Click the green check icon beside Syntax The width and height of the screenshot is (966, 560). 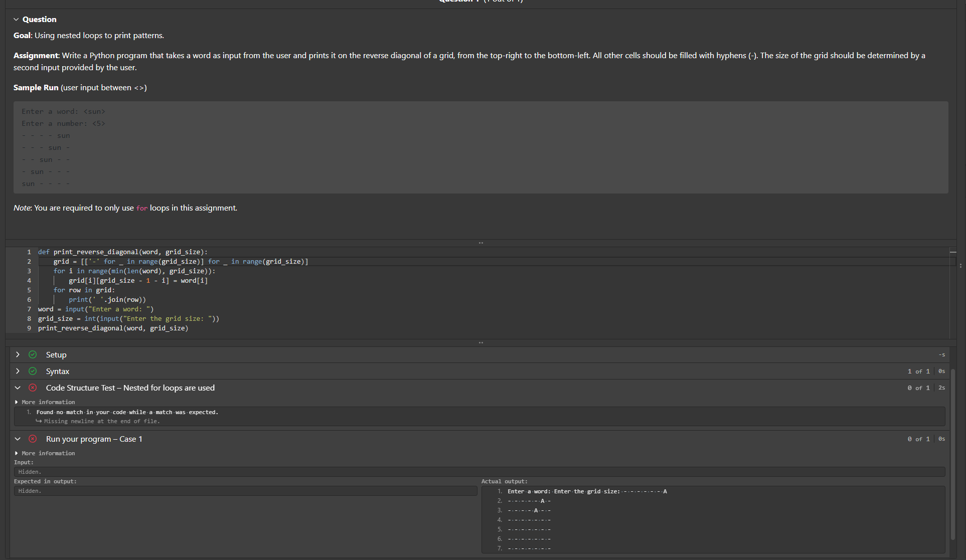[x=33, y=371]
